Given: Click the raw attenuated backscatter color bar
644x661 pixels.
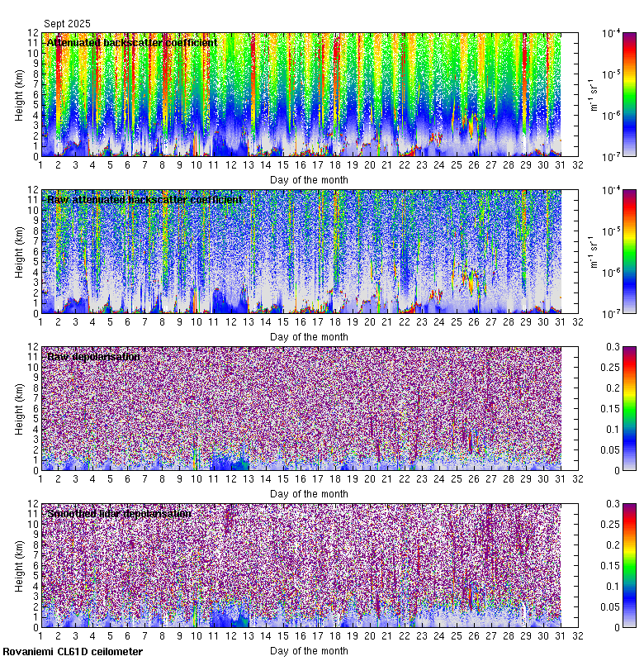Looking at the screenshot, I should click(x=629, y=251).
